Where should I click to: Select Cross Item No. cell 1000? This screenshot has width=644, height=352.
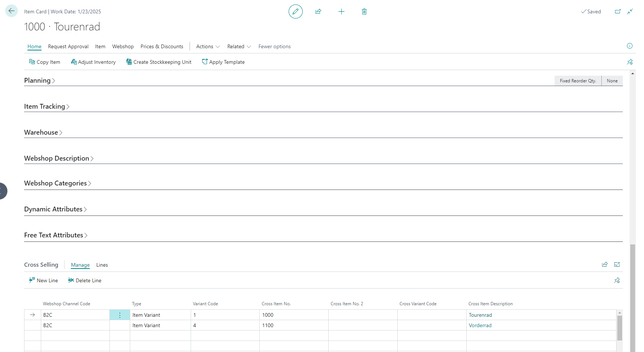tap(294, 315)
